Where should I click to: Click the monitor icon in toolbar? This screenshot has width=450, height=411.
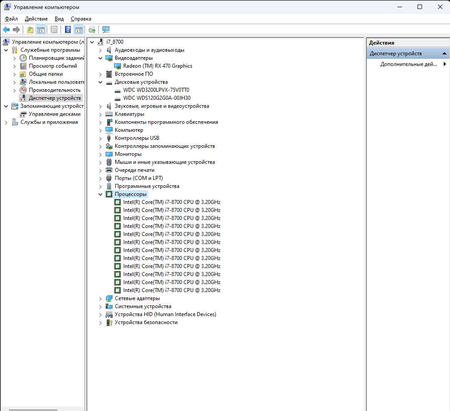(x=106, y=30)
